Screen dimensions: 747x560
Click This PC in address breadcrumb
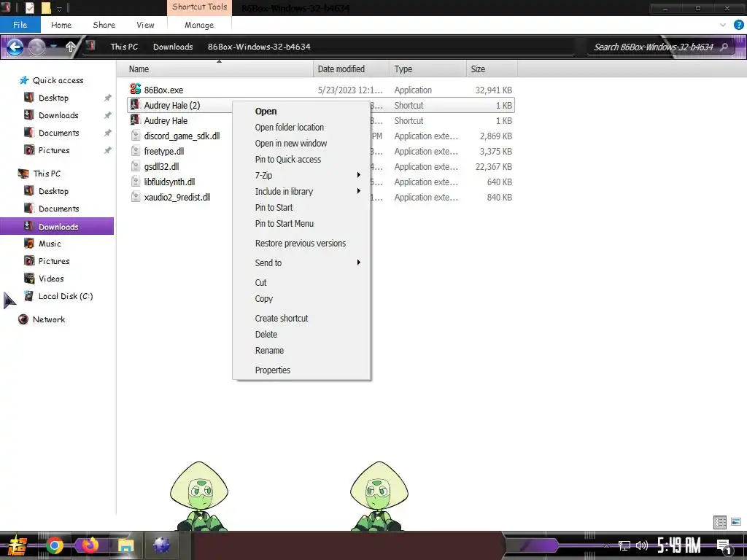[x=124, y=47]
